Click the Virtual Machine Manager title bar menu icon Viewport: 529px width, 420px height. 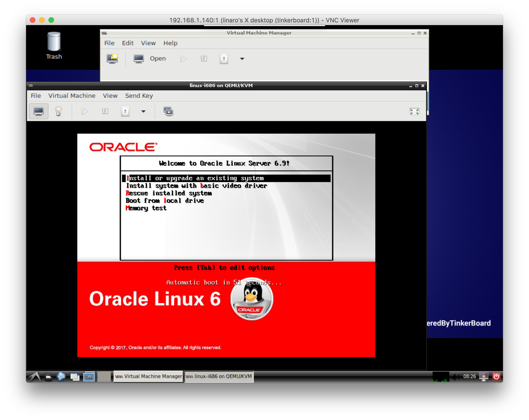(x=104, y=33)
